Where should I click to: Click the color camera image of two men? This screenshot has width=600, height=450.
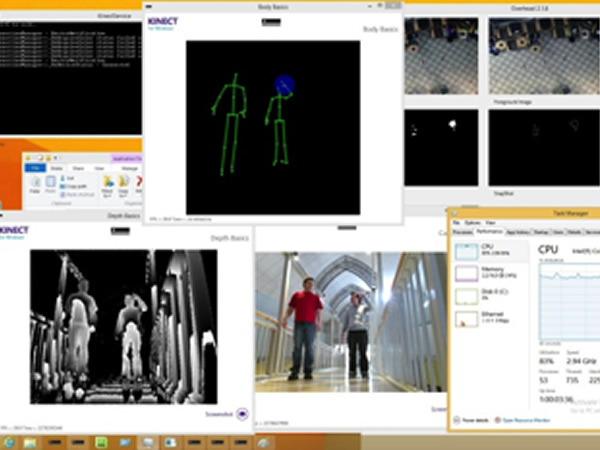[351, 322]
